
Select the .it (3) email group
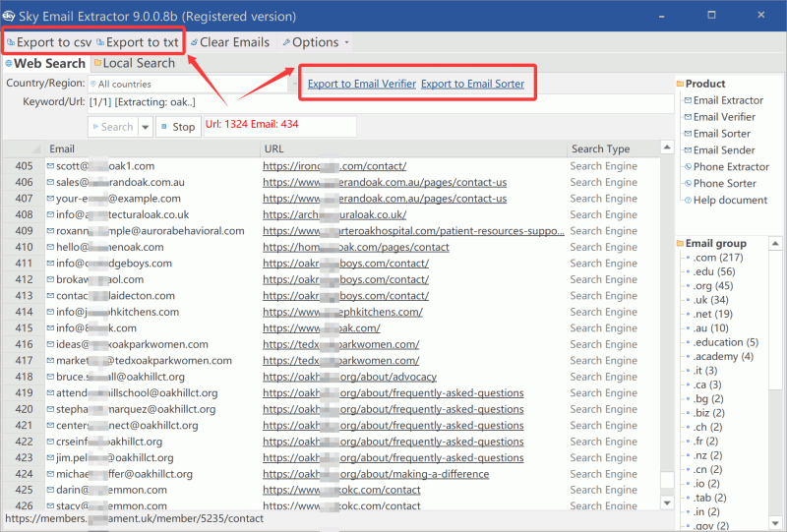705,371
